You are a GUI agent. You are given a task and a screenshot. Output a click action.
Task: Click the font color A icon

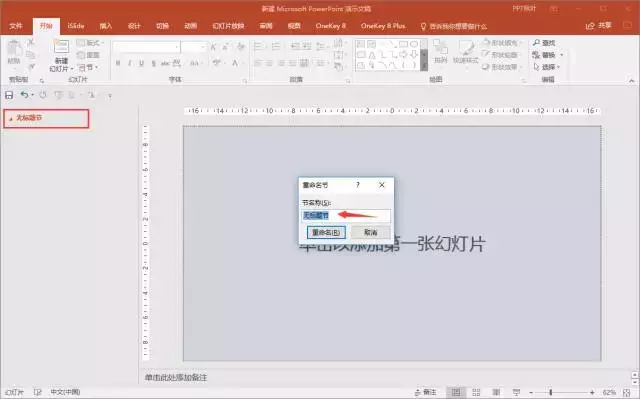tap(235, 63)
